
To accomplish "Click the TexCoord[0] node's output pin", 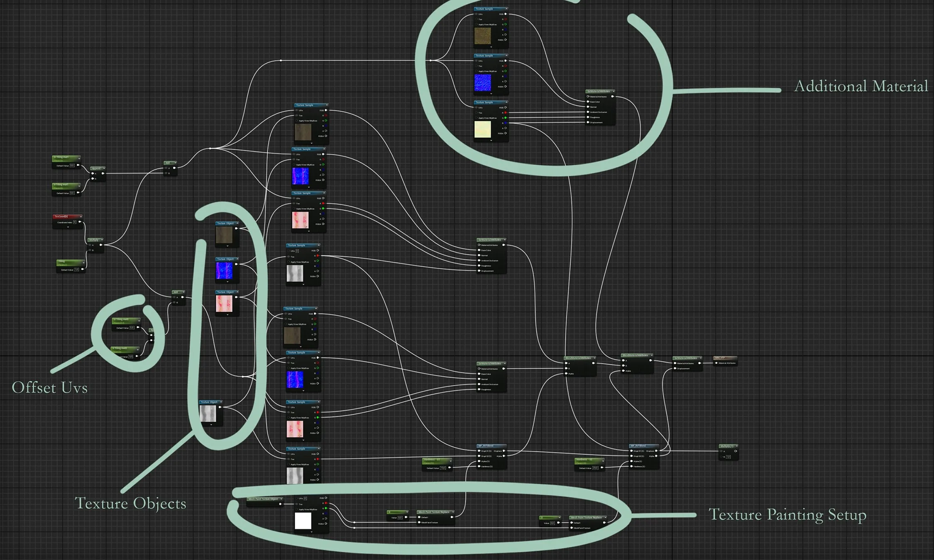I will [x=80, y=222].
